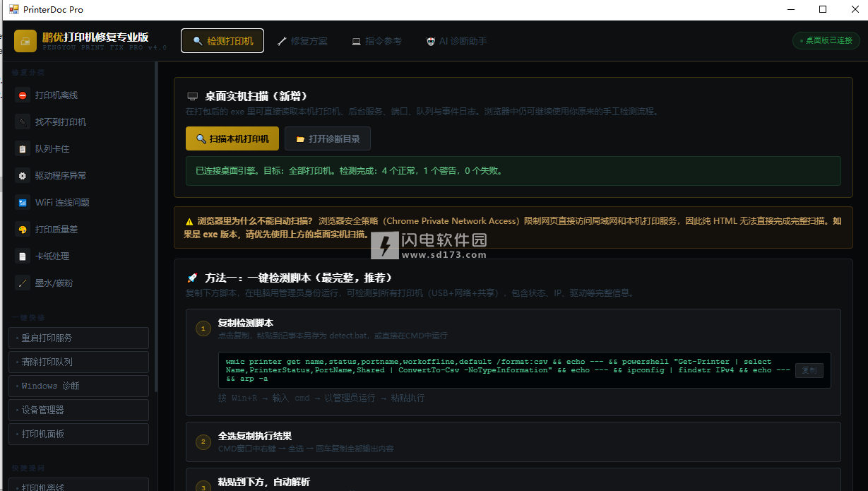868x491 pixels.
Task: Switch to the 修复方案 tab
Action: (302, 41)
